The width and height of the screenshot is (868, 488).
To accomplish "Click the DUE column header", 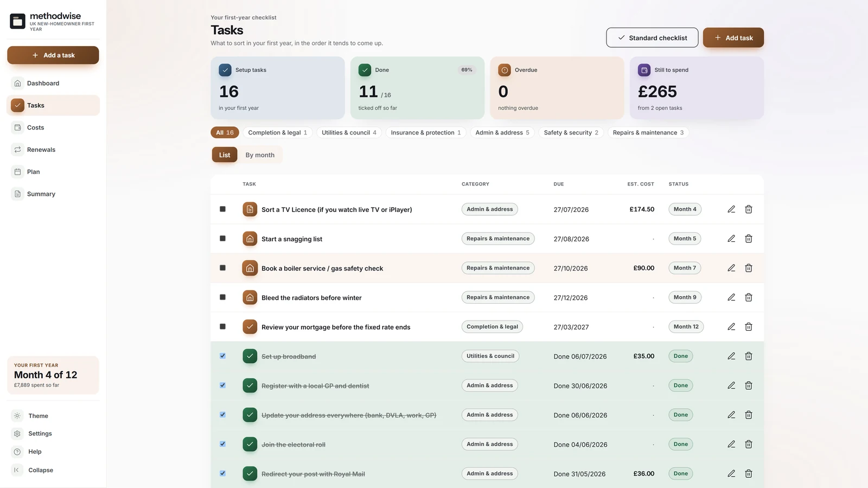I will click(x=559, y=184).
